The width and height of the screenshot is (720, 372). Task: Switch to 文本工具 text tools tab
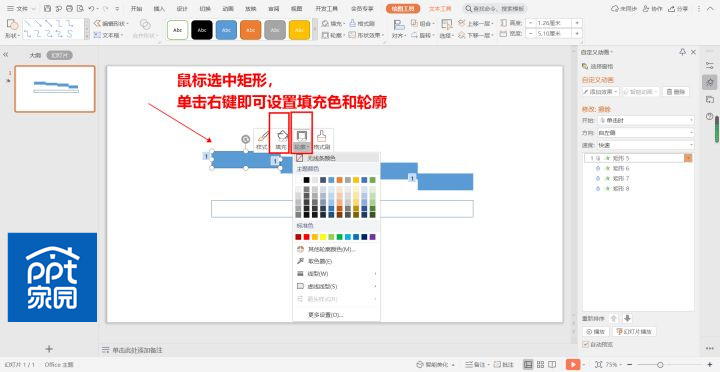(x=440, y=9)
